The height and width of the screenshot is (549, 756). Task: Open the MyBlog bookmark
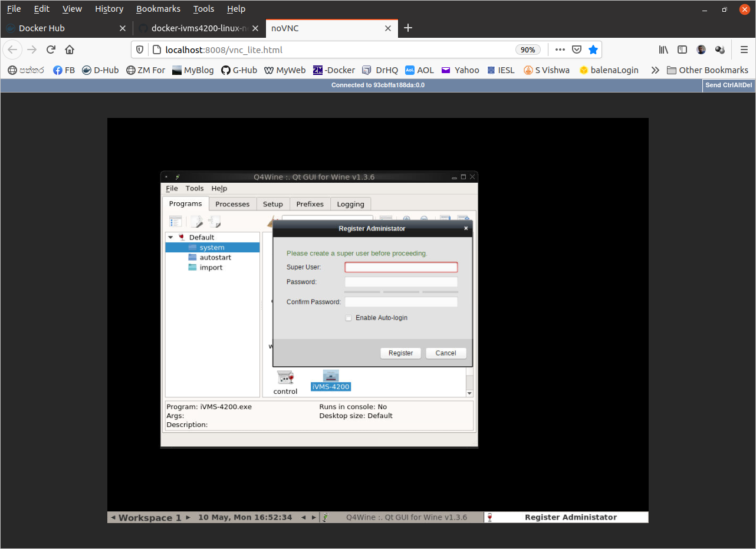click(x=193, y=70)
